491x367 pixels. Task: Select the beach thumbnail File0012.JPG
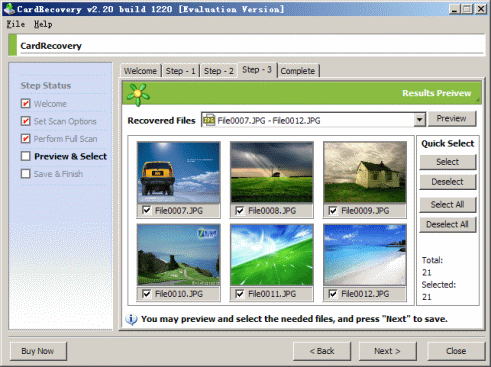click(x=365, y=255)
